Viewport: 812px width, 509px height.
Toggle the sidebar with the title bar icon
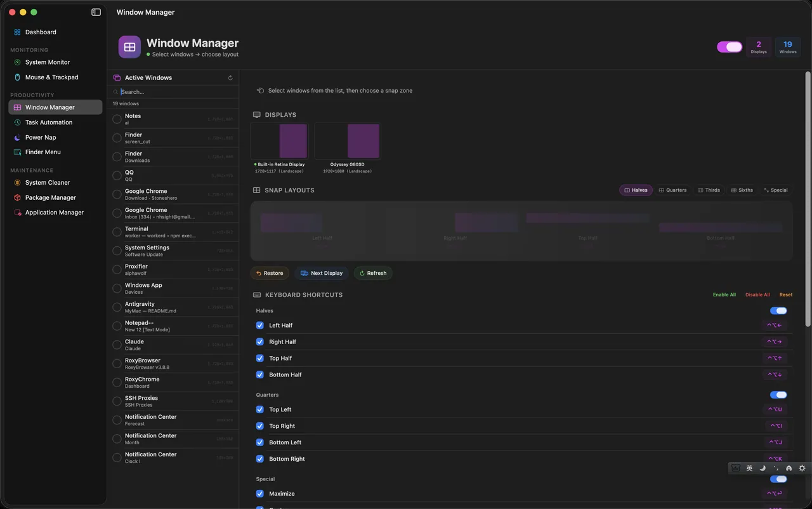[x=96, y=12]
